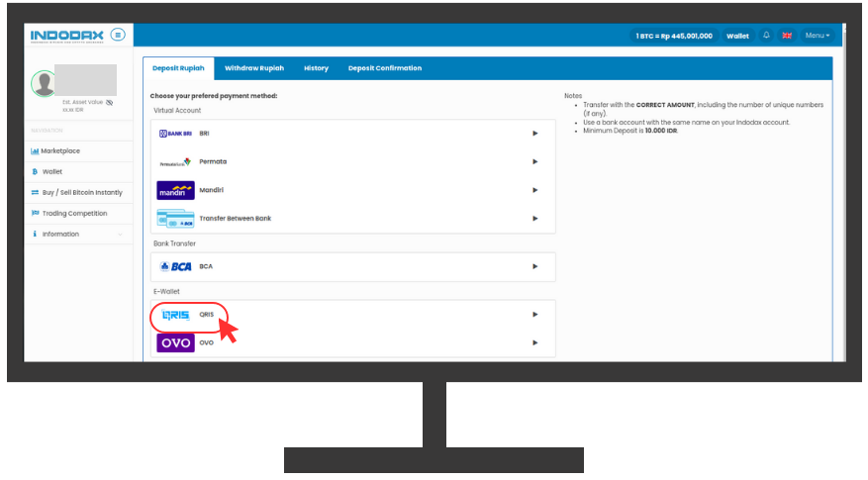This screenshot has width=868, height=480.
Task: Click the Buy/Sell swap arrows icon
Action: pos(35,193)
